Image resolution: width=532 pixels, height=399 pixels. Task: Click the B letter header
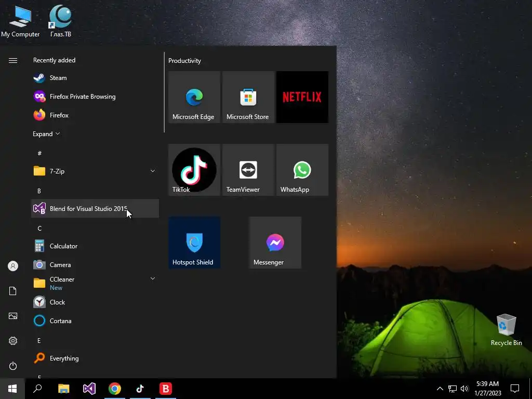pyautogui.click(x=39, y=191)
